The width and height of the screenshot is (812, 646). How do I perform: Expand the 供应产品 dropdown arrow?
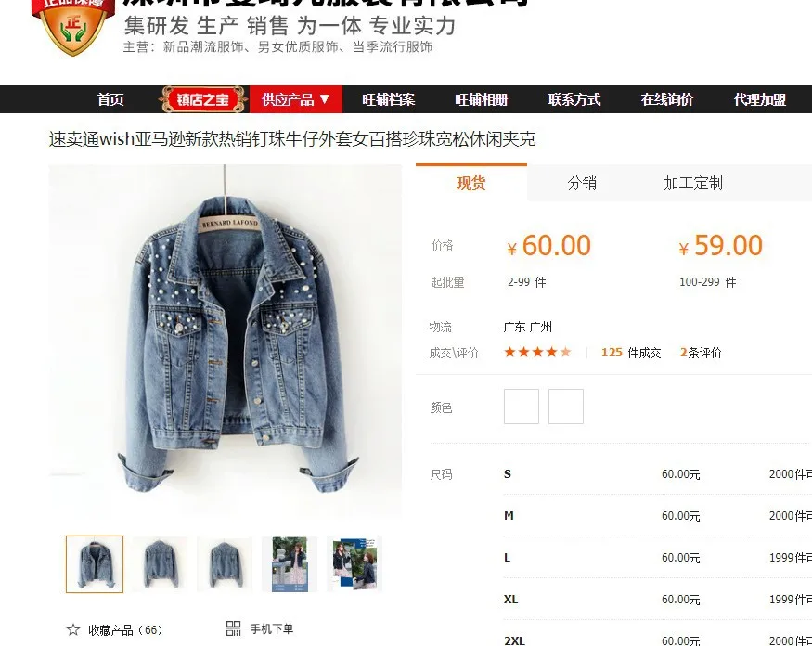(325, 98)
